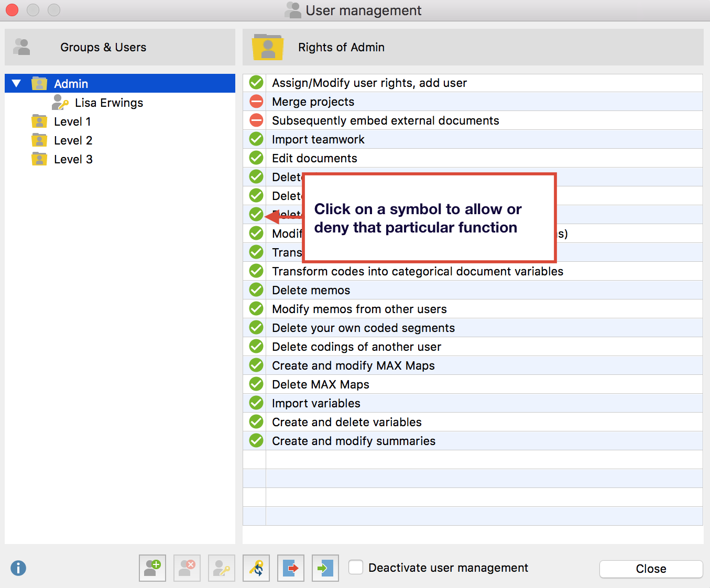
Task: Allow Merge projects by clicking its red symbol
Action: coord(256,102)
